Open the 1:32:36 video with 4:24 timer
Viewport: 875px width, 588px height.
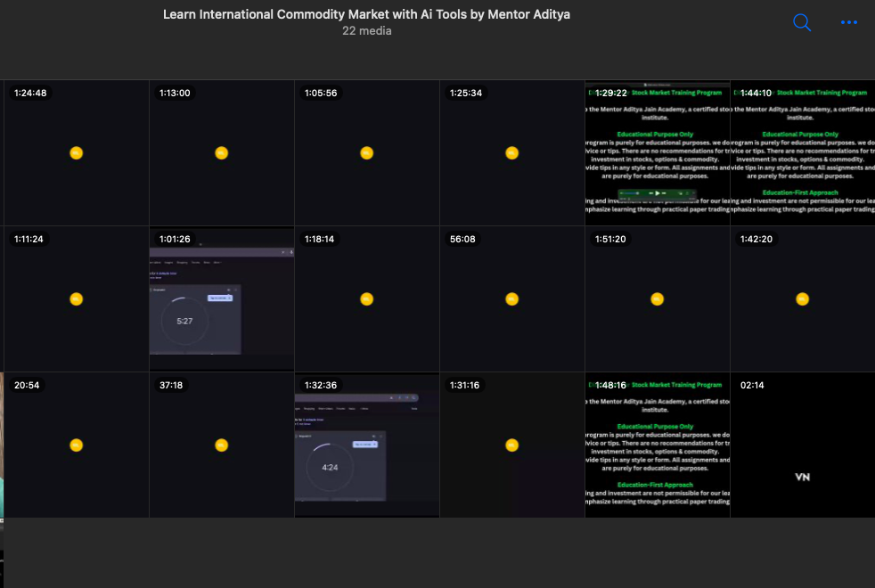[366, 445]
